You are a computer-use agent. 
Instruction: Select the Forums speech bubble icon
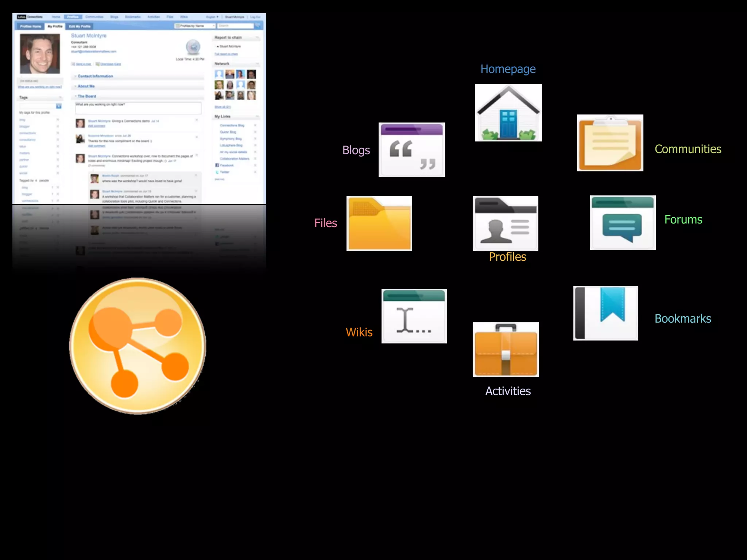623,223
